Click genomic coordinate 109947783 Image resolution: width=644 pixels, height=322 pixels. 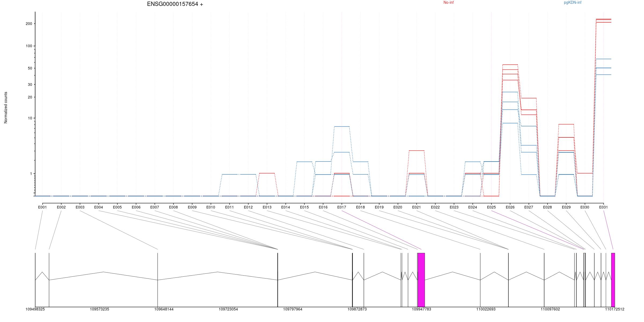422,309
